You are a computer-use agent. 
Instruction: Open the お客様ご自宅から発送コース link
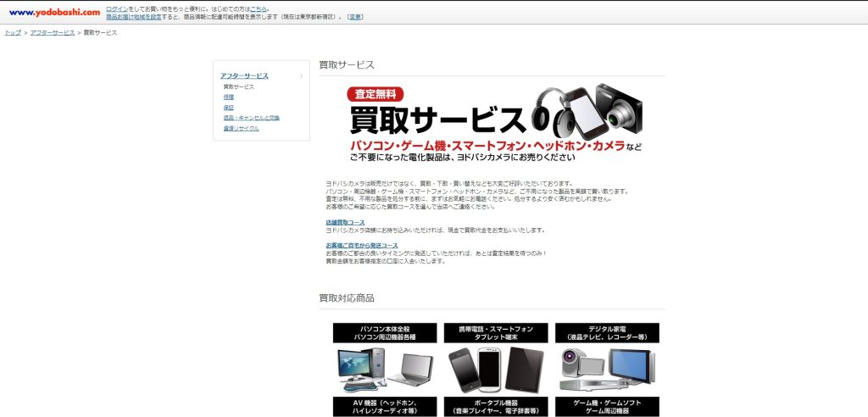361,246
